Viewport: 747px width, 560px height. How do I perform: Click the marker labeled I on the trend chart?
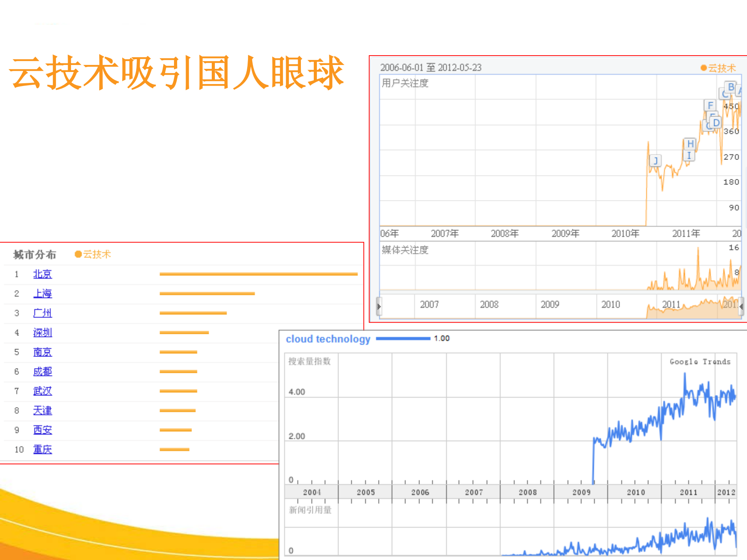(689, 156)
